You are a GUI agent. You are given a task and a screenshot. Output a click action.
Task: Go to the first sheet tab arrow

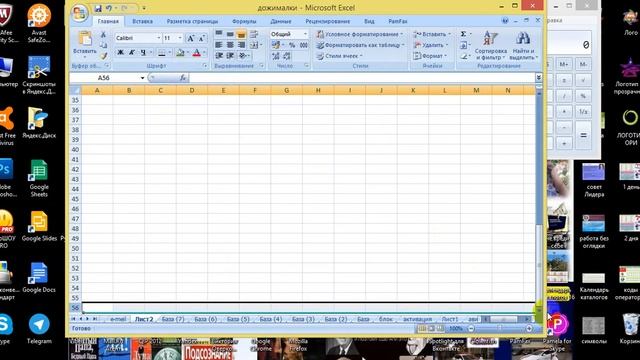click(x=73, y=319)
